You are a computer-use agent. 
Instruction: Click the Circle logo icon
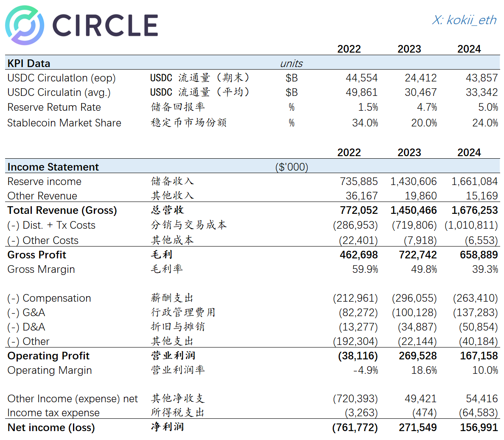click(x=25, y=25)
